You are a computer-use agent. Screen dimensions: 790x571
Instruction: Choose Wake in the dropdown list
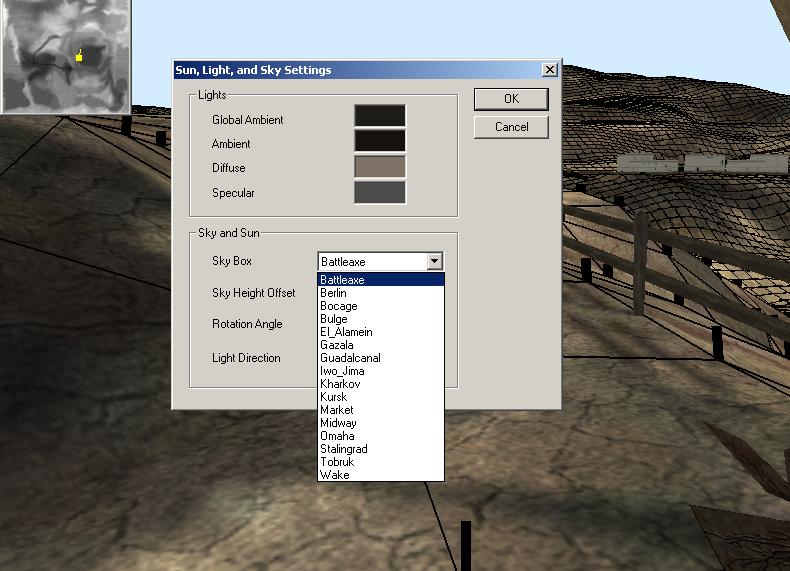(381, 475)
